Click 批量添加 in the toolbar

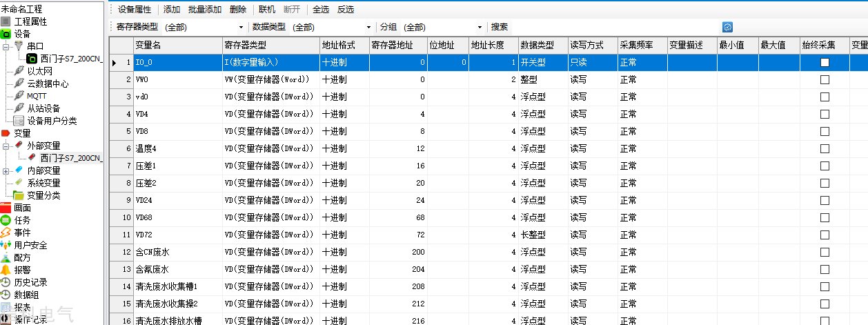[205, 9]
